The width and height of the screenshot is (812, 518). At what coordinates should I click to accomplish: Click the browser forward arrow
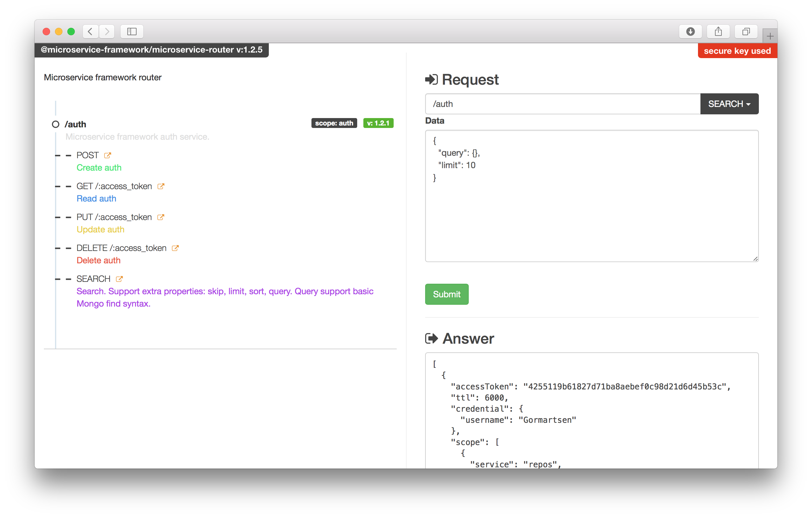(107, 32)
